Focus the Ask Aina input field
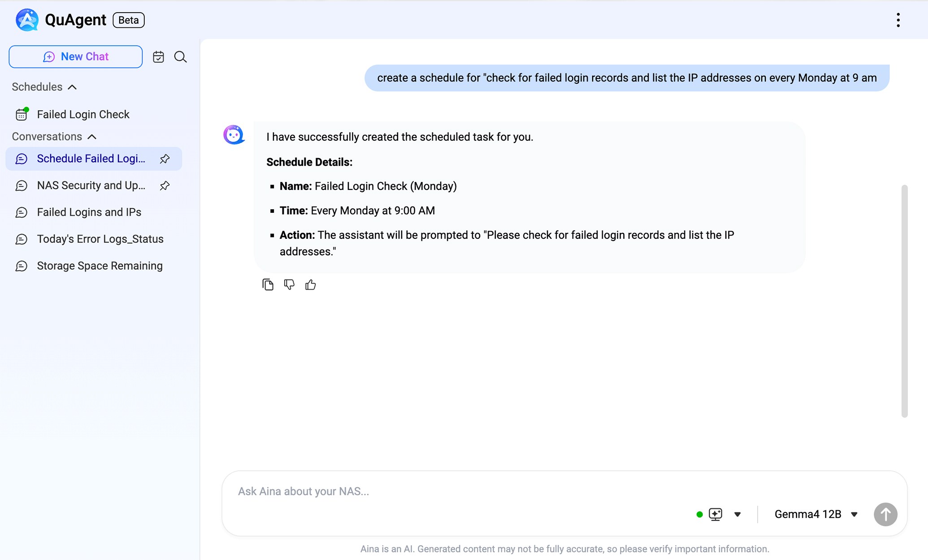 tap(462, 491)
